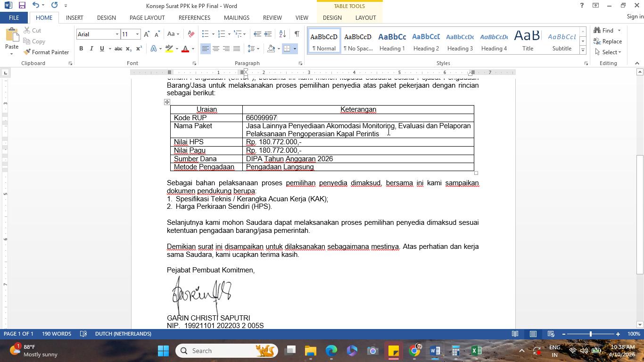Screen dimensions: 644x362
Task: Apply the red font color
Action: pos(185,49)
